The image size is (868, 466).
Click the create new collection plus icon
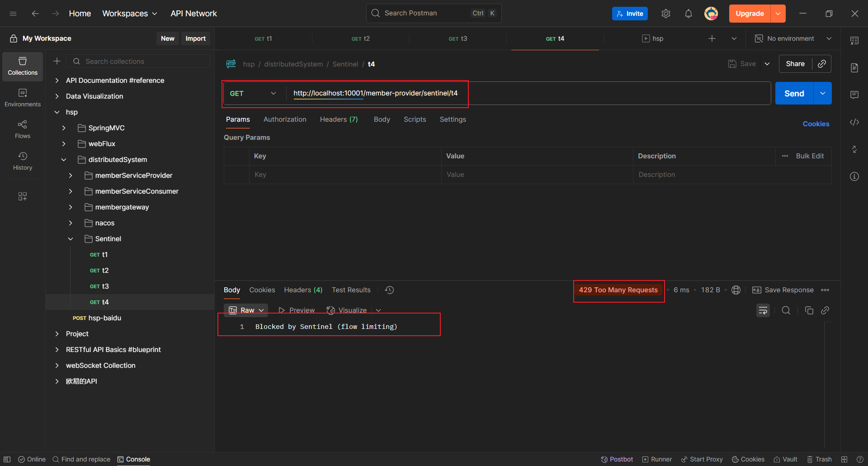(x=57, y=61)
